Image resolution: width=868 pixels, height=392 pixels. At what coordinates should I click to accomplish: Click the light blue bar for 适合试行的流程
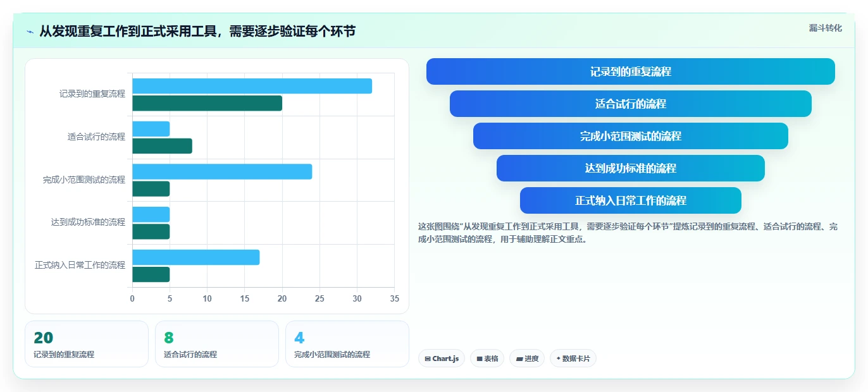(151, 129)
